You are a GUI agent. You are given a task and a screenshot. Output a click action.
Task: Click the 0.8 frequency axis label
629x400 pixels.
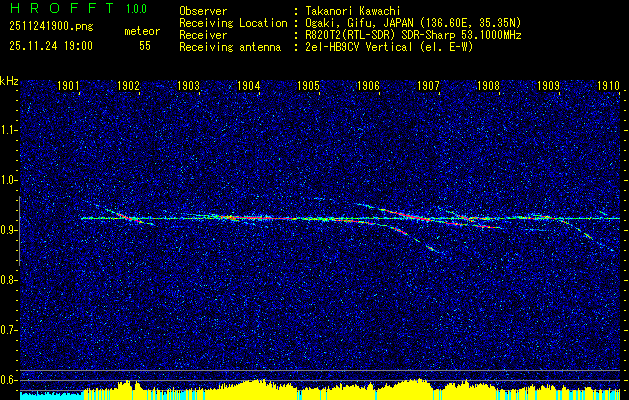(9, 280)
